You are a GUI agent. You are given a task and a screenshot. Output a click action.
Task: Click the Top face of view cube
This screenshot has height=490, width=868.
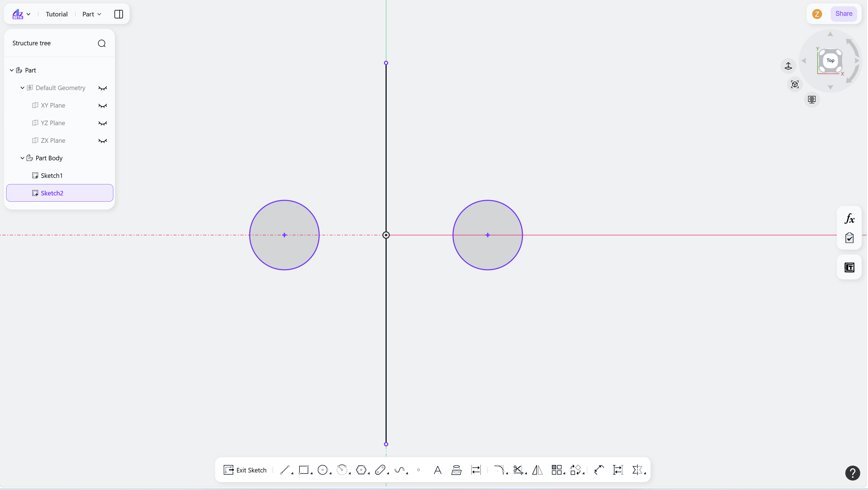(830, 61)
